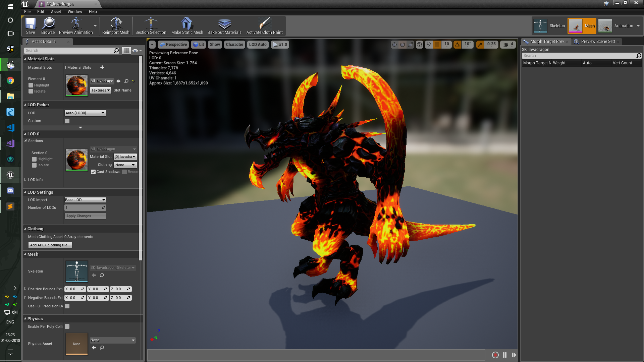Screen dimensions: 644x362
Task: Click Make Static Mesh icon
Action: click(x=187, y=26)
